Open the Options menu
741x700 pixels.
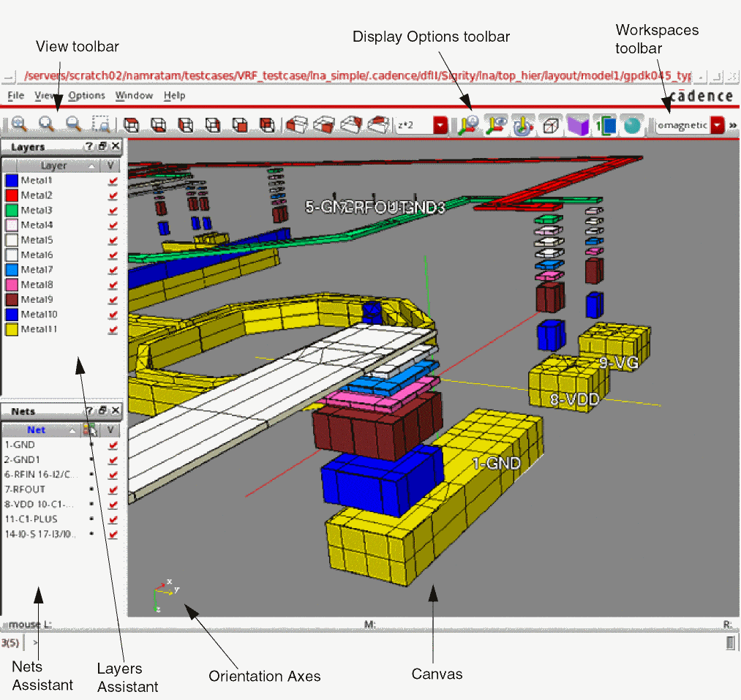86,96
